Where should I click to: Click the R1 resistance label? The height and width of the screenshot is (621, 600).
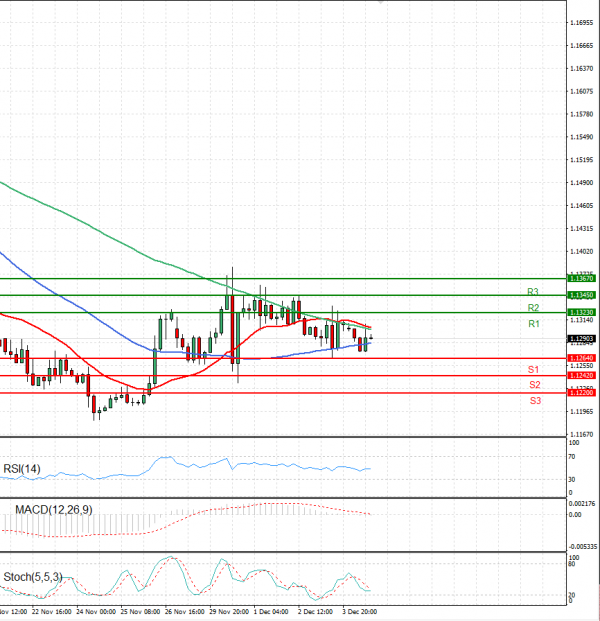tap(534, 324)
